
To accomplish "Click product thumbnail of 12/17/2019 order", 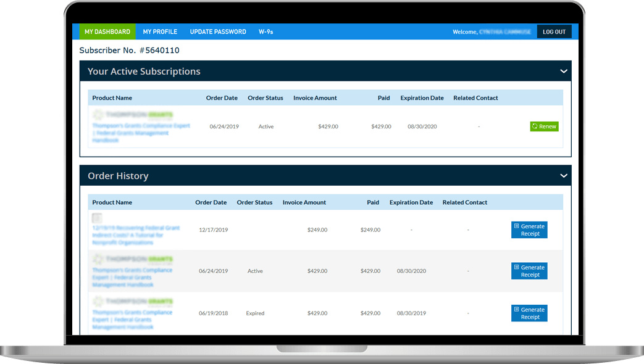I will click(97, 218).
